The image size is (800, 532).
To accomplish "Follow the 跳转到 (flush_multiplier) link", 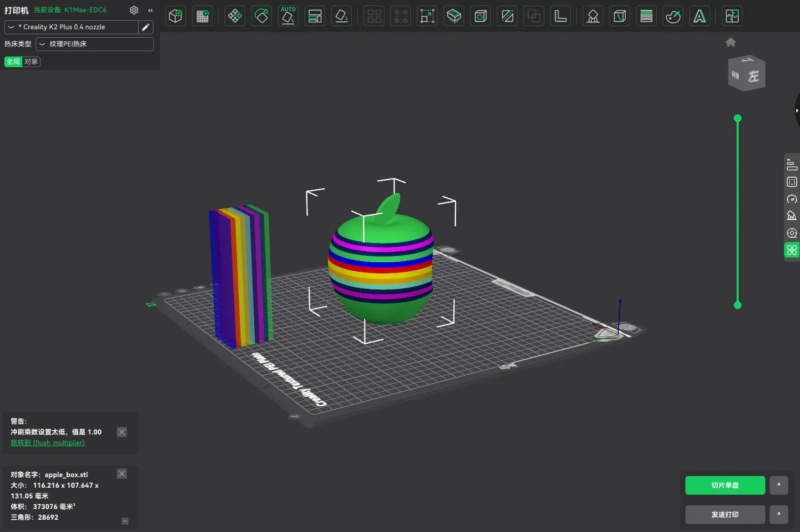I will click(48, 443).
